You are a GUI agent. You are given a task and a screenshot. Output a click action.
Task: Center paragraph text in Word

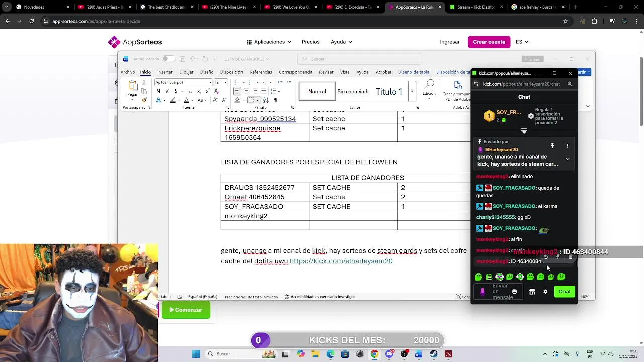246,91
